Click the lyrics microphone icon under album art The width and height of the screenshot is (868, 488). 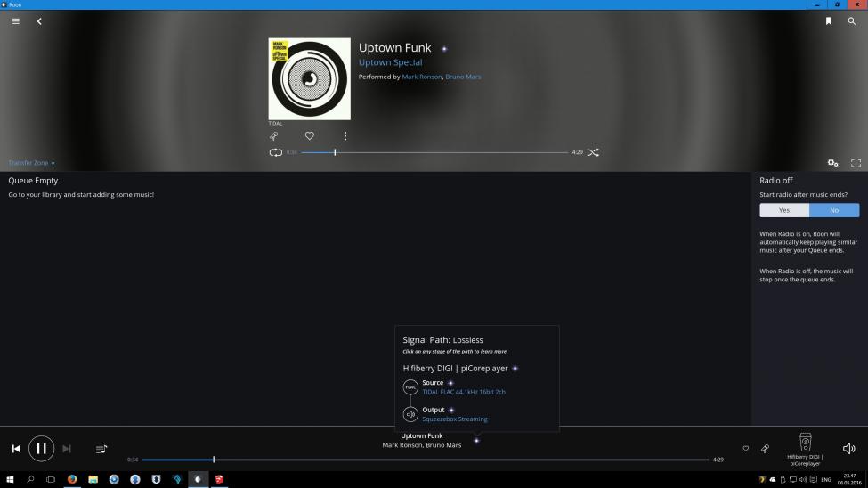(273, 135)
